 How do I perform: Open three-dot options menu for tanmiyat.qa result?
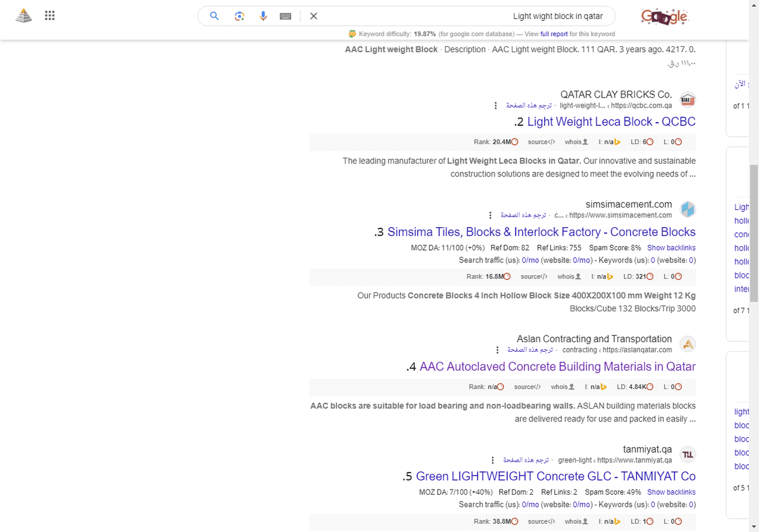point(493,460)
